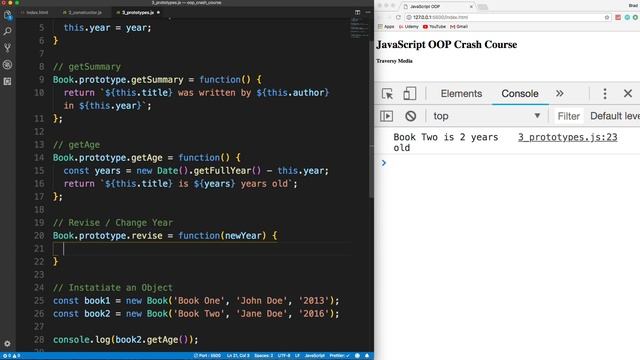Viewport: 640px width, 360px height.
Task: Open the Extensions view
Action: pos(7,82)
